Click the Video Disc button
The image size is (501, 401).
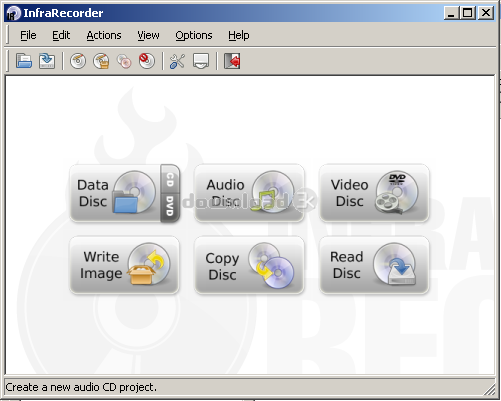pos(374,193)
